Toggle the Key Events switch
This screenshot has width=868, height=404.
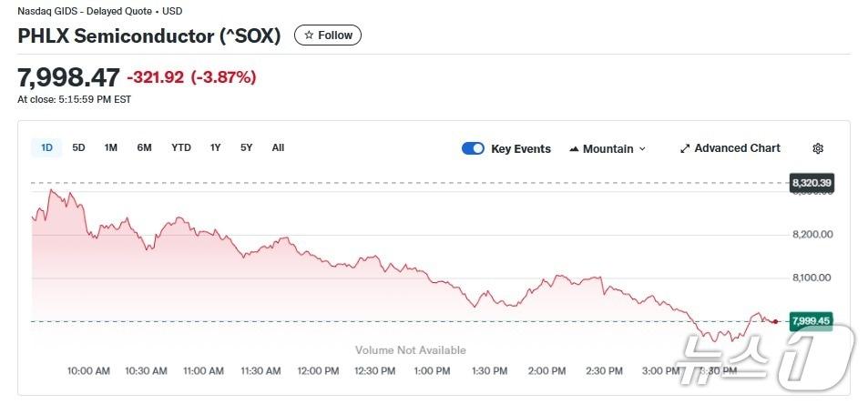[473, 148]
